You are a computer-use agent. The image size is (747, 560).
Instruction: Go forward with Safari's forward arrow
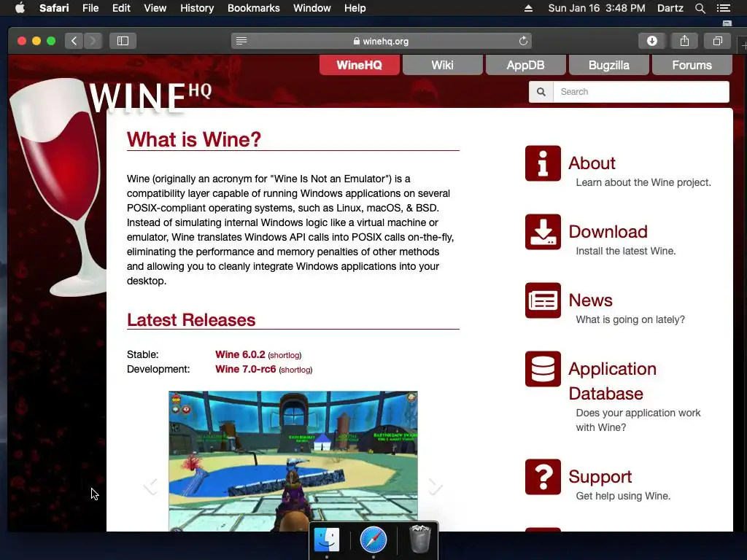(x=93, y=41)
